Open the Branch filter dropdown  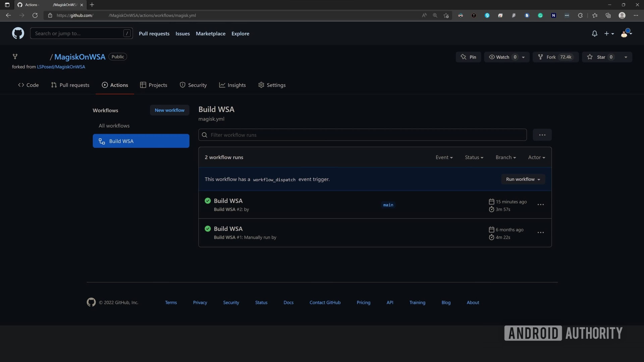click(x=505, y=158)
